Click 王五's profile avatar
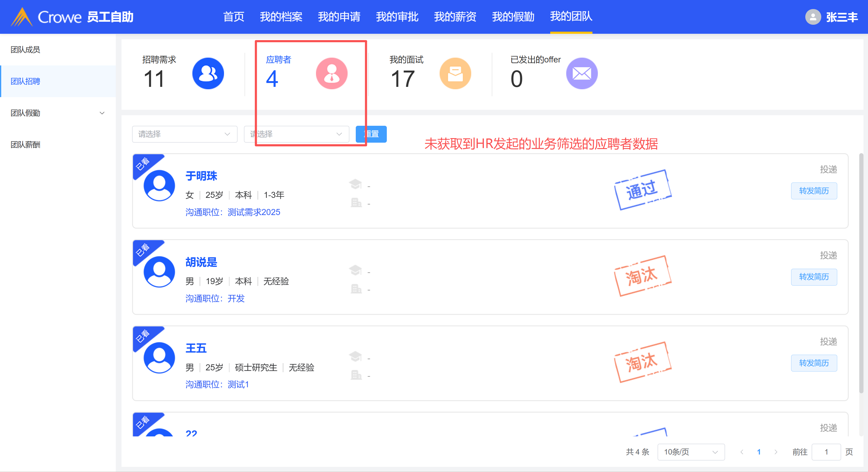This screenshot has height=472, width=868. 159,358
